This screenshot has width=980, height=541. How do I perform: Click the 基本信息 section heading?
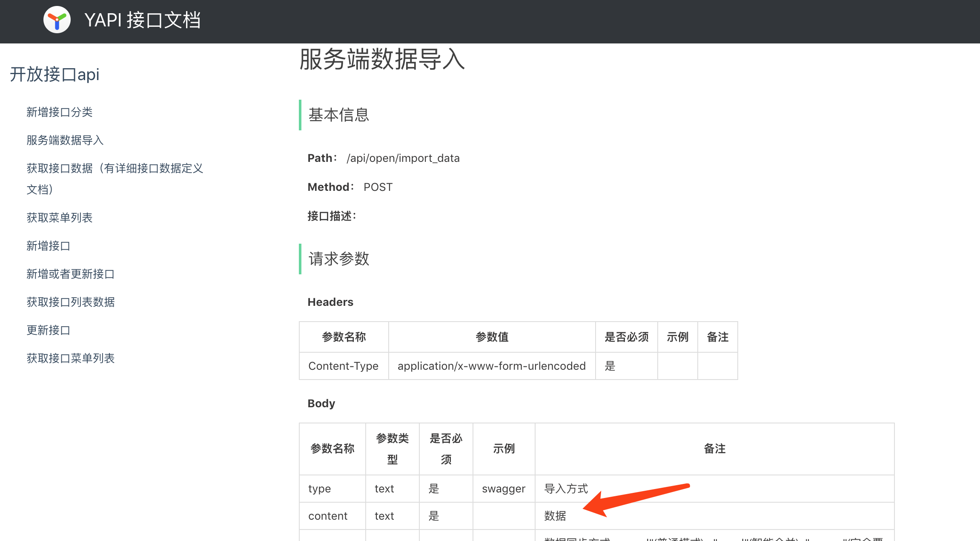tap(339, 115)
